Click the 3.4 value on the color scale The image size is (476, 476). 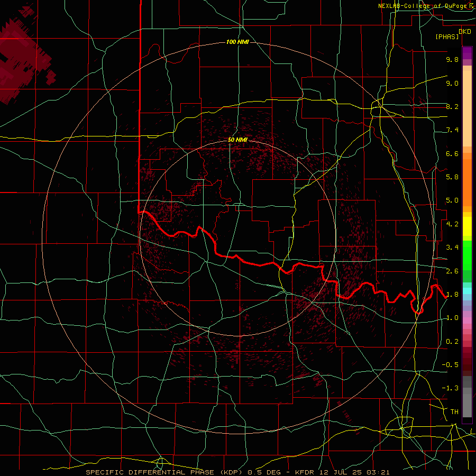[452, 248]
